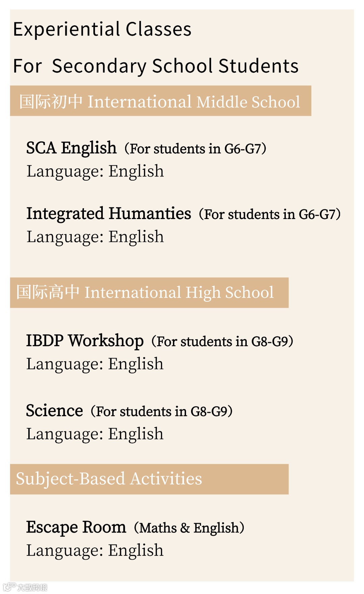Click the watermark logo icon

[x=9, y=587]
